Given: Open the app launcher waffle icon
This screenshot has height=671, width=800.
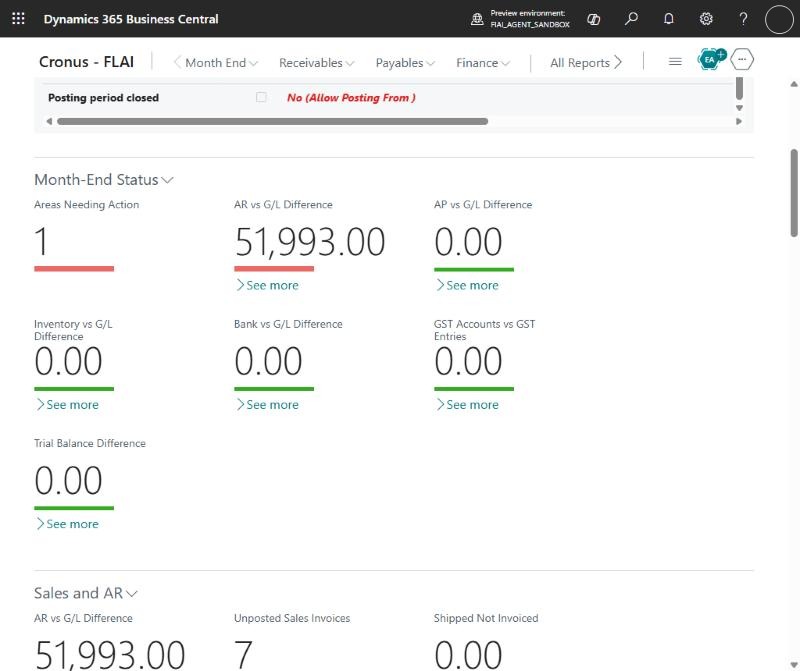Looking at the screenshot, I should click(x=18, y=19).
